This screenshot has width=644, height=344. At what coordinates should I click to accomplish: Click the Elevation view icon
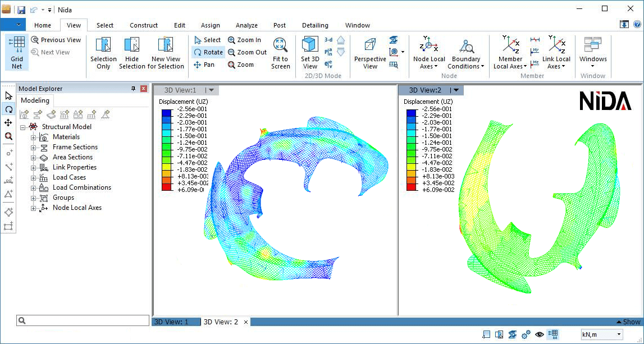tap(328, 65)
